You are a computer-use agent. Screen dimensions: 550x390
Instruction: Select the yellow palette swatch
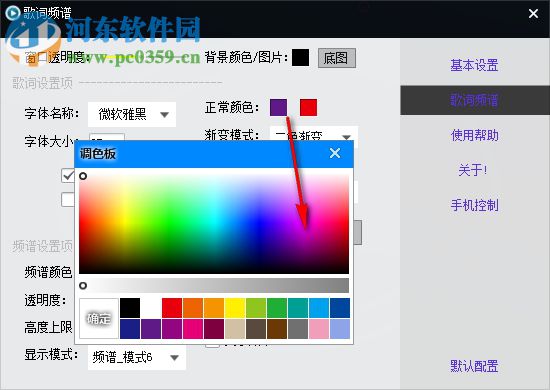tap(235, 308)
